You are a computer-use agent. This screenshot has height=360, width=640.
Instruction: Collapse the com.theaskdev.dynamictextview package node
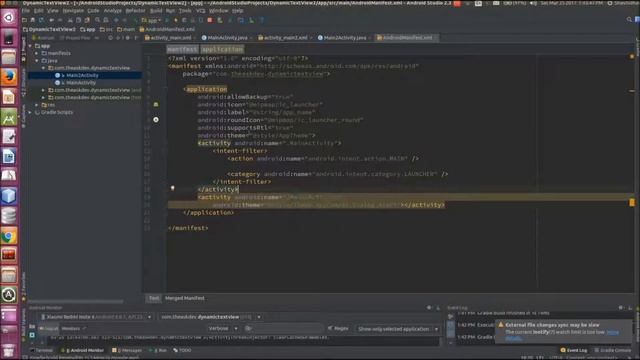click(43, 68)
